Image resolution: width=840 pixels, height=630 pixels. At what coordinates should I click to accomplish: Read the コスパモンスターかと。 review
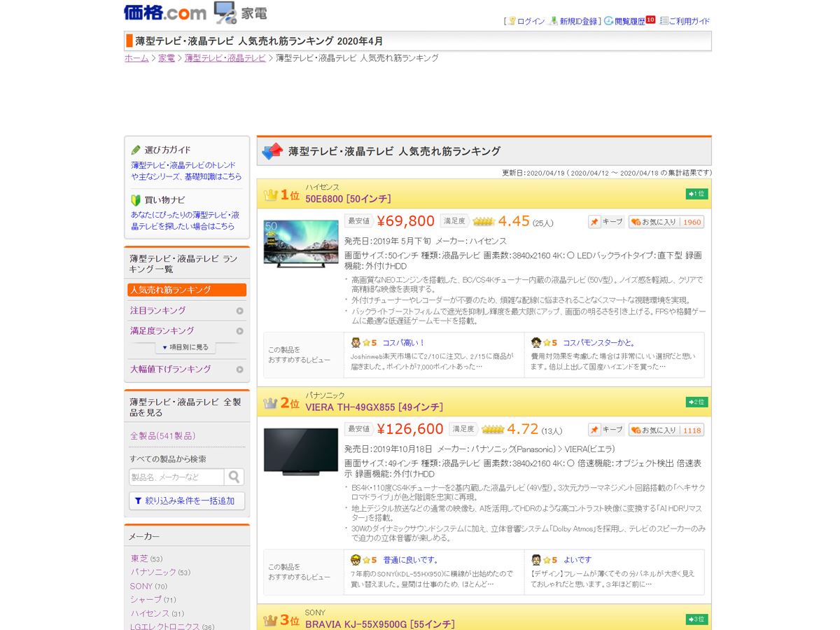(600, 342)
